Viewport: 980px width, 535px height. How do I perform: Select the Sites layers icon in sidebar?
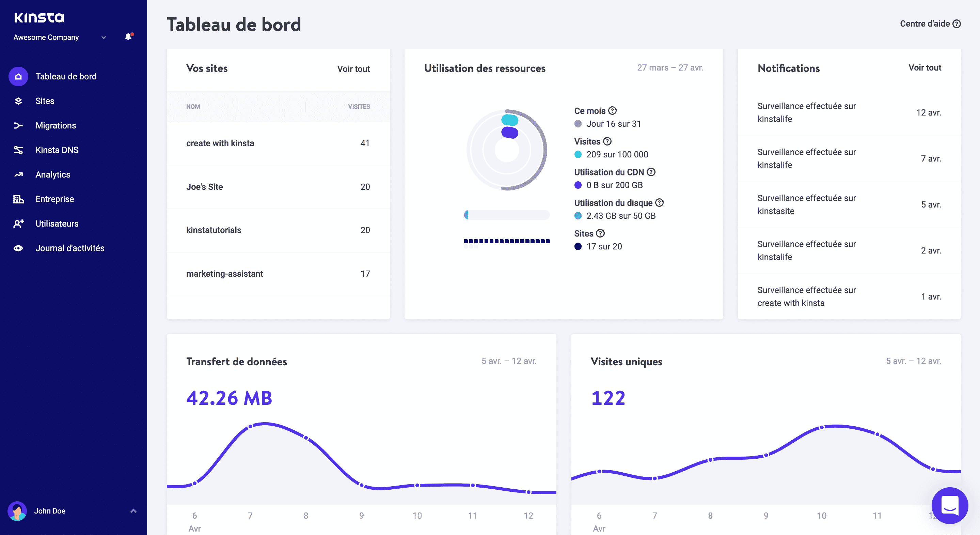18,101
